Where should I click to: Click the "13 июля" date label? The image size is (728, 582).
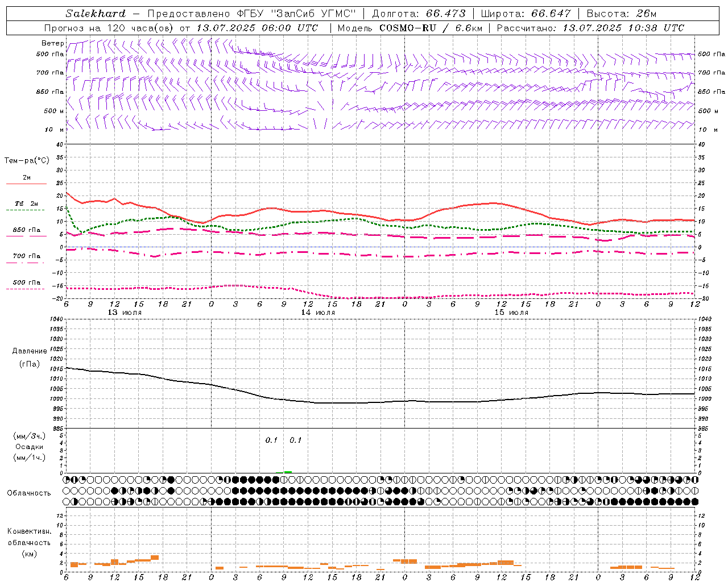(125, 313)
